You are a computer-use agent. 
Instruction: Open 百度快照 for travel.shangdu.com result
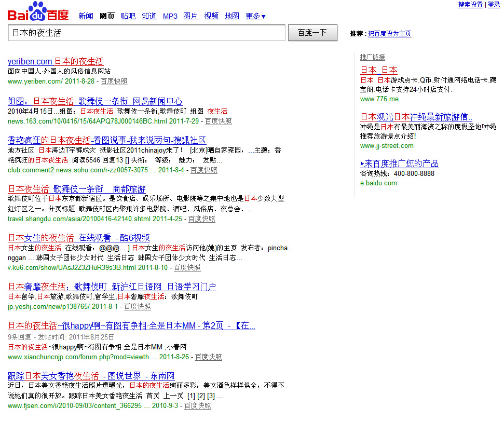tap(201, 219)
